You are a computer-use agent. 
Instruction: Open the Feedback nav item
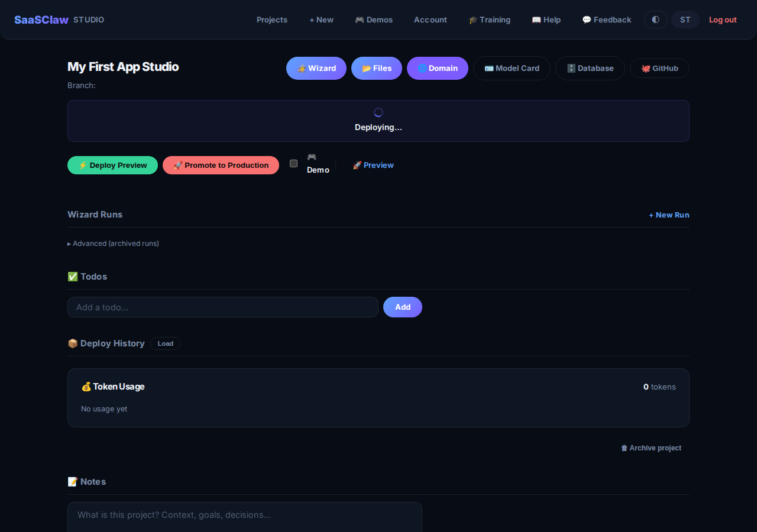tap(607, 20)
